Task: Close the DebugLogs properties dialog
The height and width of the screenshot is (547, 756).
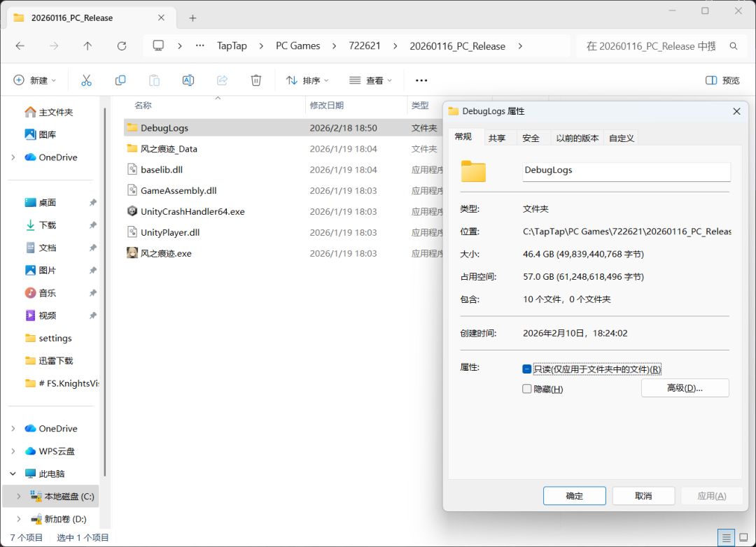Action: (x=736, y=111)
